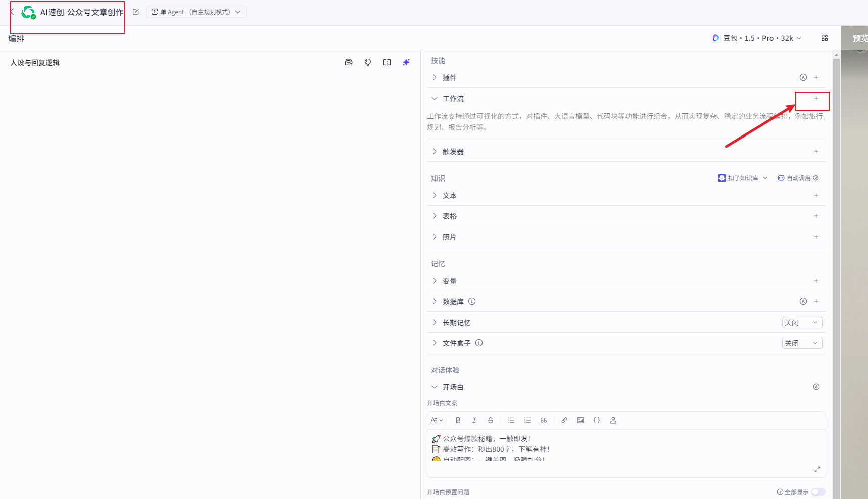Add photo knowledge with the 照片 plus icon
868x499 pixels.
pos(816,237)
